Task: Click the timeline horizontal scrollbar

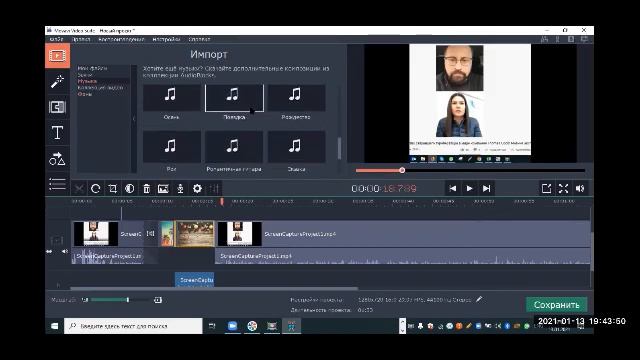Action: (215, 288)
